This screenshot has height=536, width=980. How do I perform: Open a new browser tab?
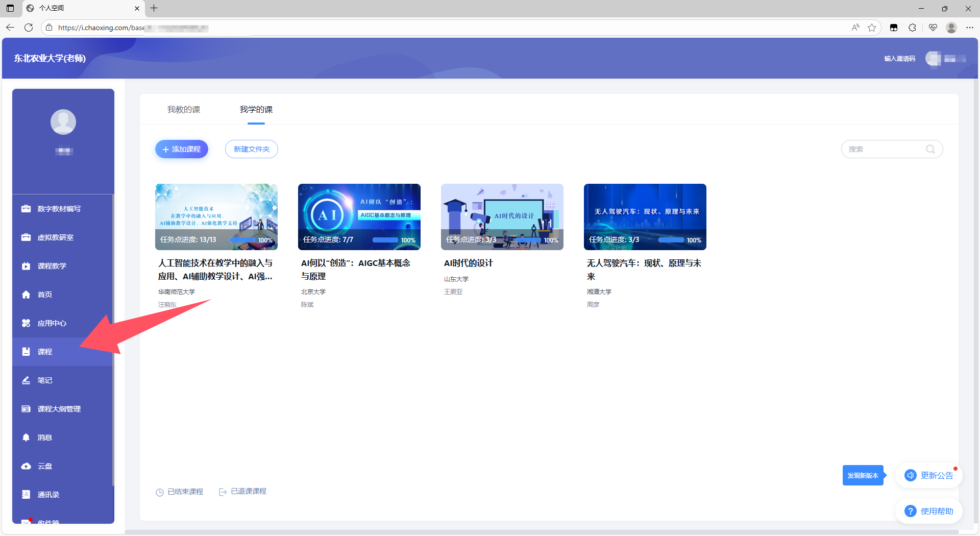point(154,8)
